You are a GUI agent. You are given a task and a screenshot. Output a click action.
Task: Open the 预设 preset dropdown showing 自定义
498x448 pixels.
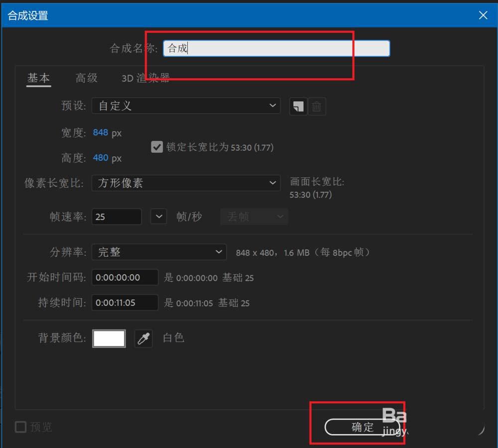pyautogui.click(x=186, y=106)
